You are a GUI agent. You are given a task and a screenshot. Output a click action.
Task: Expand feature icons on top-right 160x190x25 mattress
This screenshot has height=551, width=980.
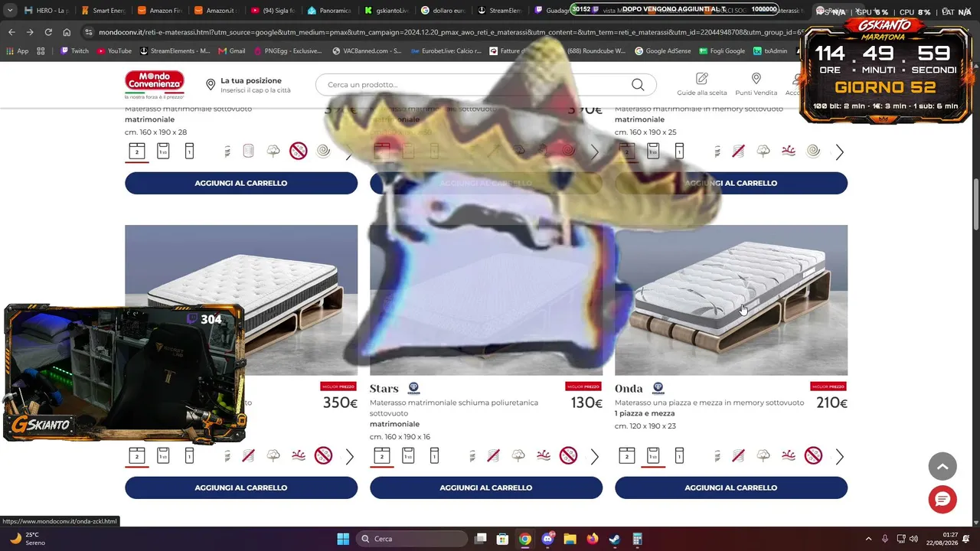pos(840,152)
